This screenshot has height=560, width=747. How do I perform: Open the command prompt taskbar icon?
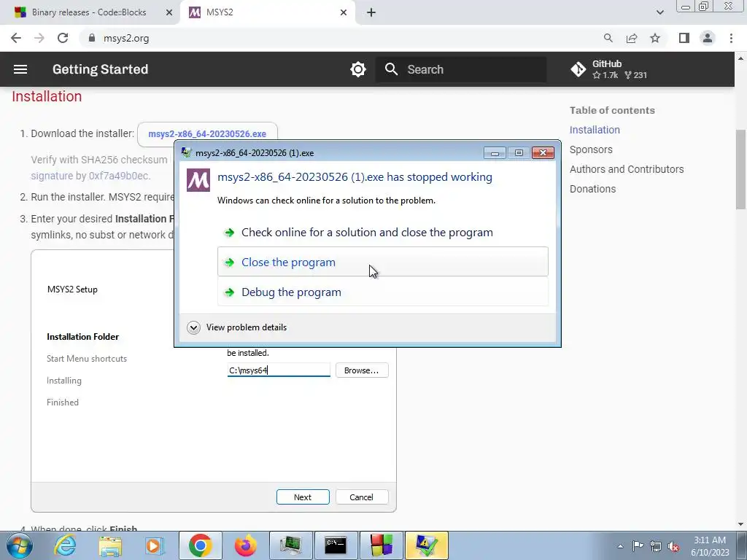(336, 545)
